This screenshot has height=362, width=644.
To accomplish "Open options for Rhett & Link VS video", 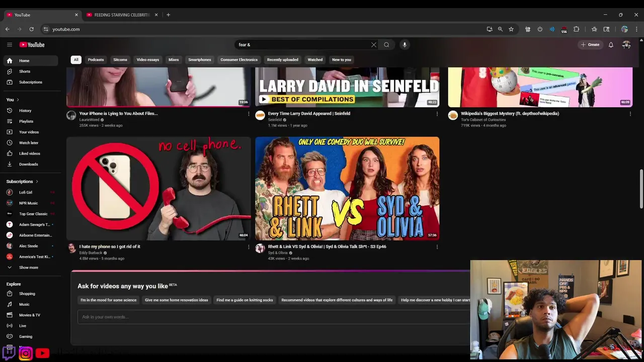I will point(437,247).
